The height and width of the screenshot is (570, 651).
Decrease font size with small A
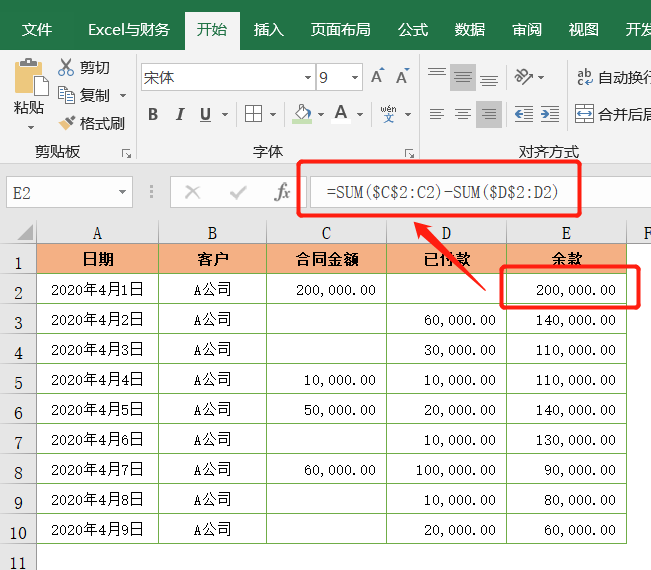pyautogui.click(x=402, y=76)
